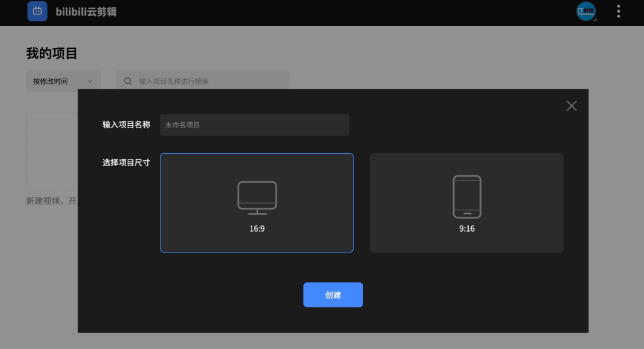Focus the 未命名项目 name input field
This screenshot has height=349, width=644.
[x=255, y=125]
